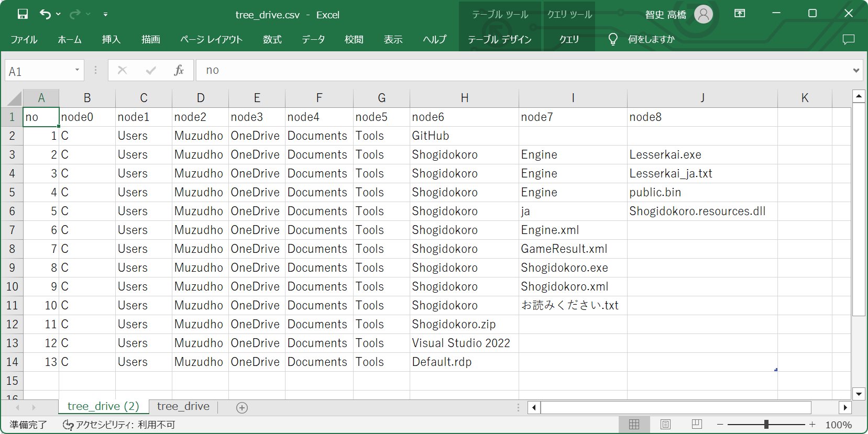The width and height of the screenshot is (868, 434).
Task: Click vertical scrollbar down arrow
Action: (859, 394)
